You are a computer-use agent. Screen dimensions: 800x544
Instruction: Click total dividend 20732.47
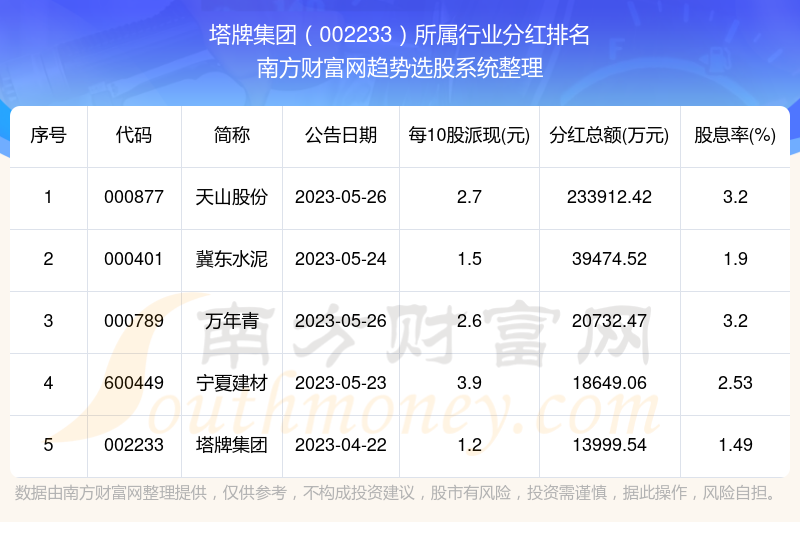(609, 321)
